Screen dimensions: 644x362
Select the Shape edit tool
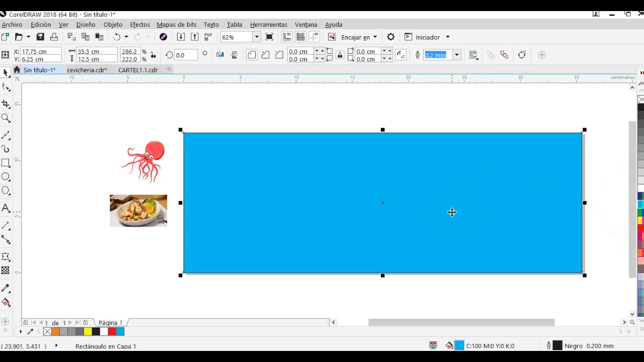[x=6, y=87]
